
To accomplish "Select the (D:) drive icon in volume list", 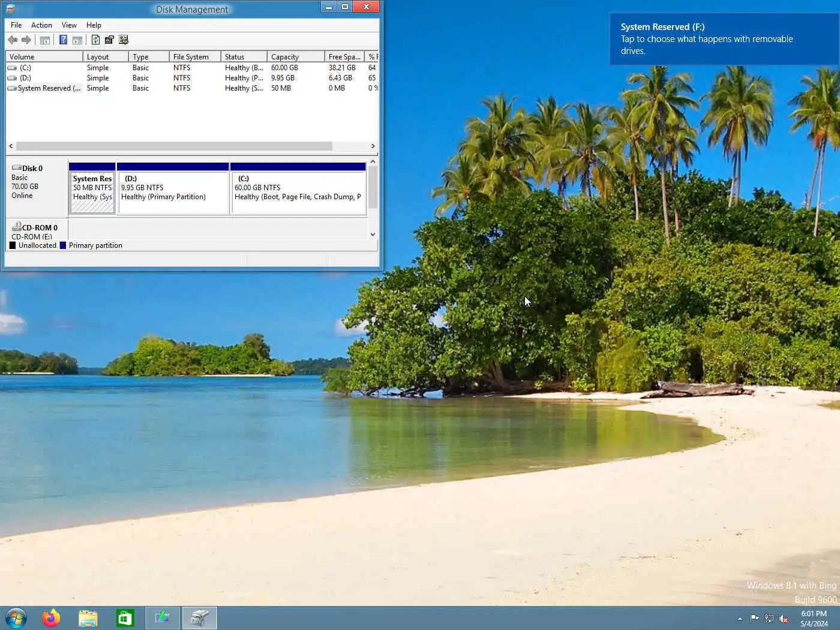I will [12, 78].
